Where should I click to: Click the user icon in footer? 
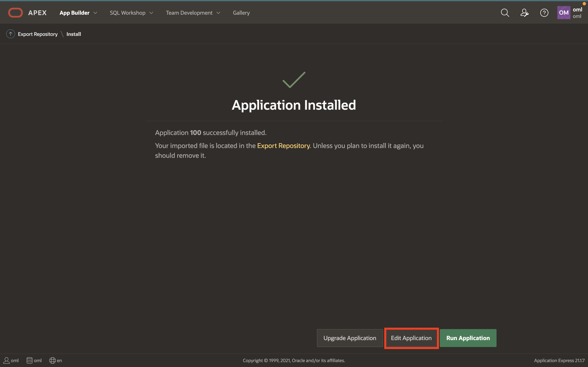click(x=7, y=360)
